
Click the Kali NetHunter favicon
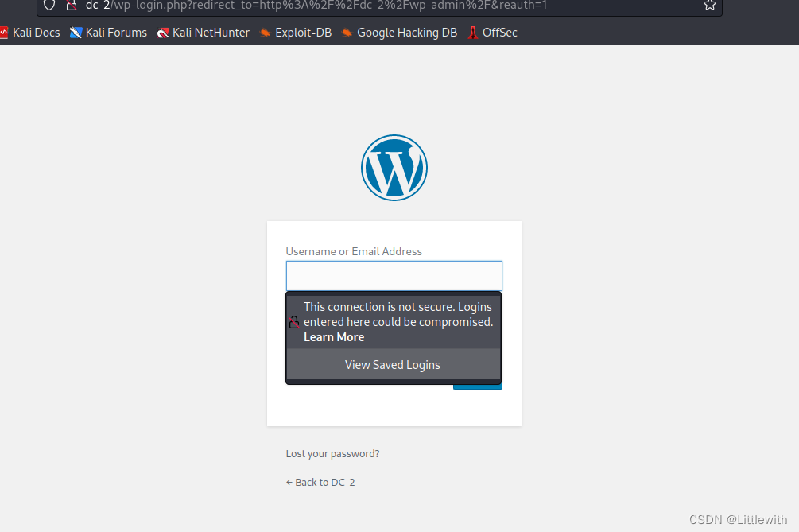tap(162, 33)
